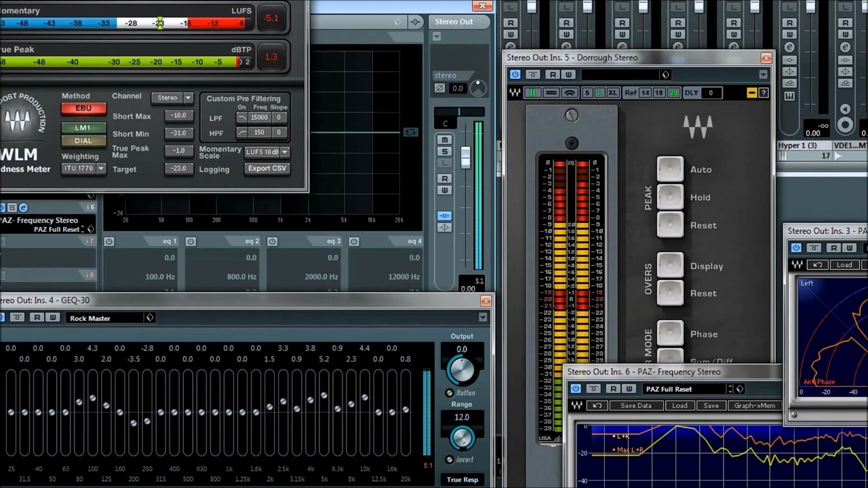Expand Dorrough Stereo window options arrow
The height and width of the screenshot is (488, 868).
pos(764,75)
